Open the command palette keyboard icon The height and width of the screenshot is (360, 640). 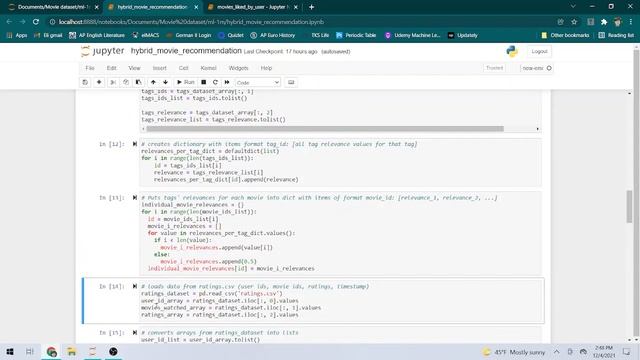click(x=291, y=82)
